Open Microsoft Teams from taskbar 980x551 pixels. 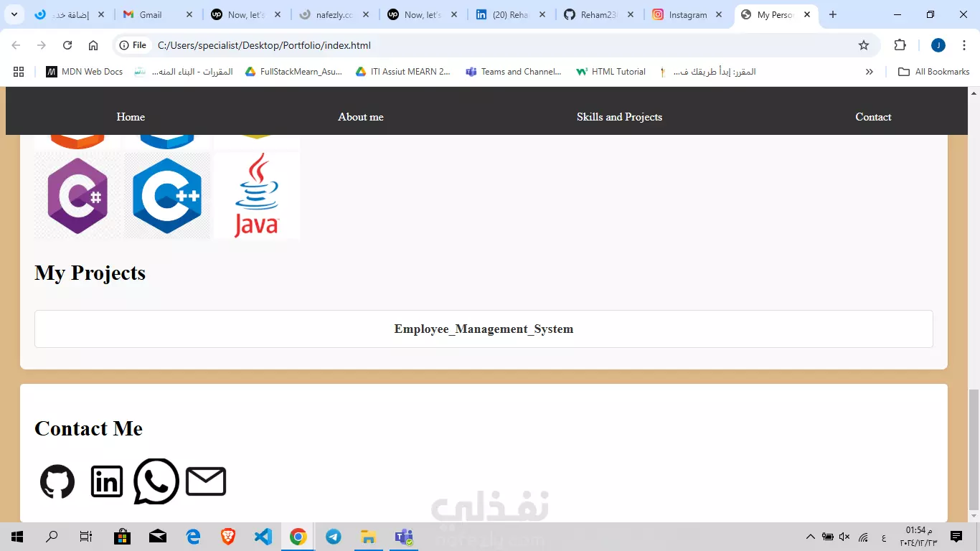(x=403, y=537)
